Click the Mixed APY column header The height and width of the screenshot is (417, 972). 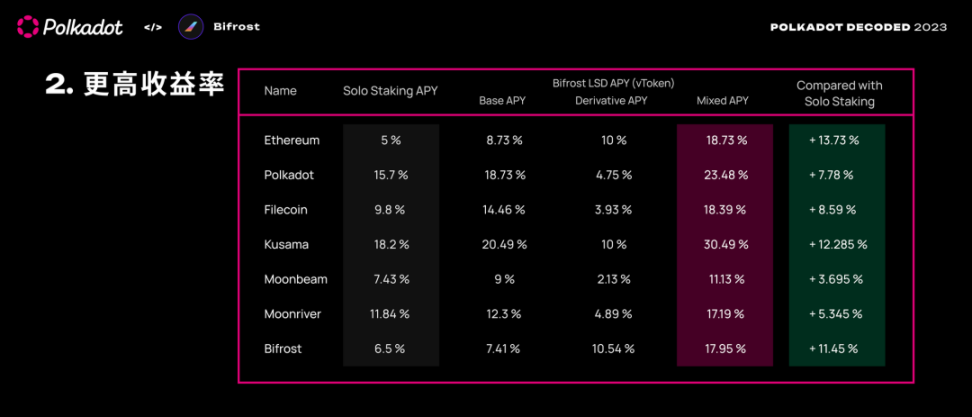(x=723, y=101)
